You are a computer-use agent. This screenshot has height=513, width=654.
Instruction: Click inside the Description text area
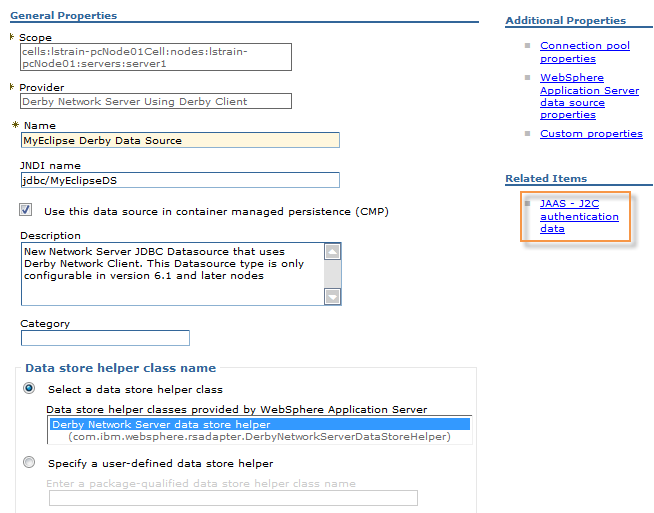pyautogui.click(x=172, y=273)
